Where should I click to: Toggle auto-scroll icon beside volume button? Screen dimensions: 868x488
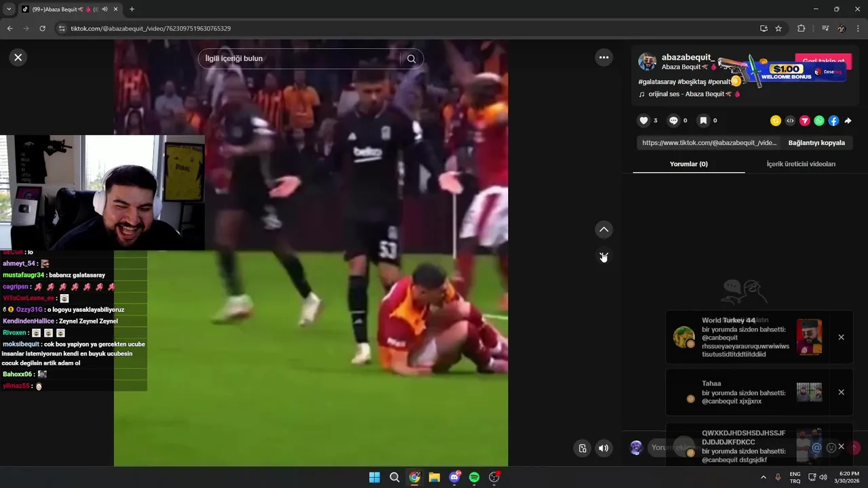pos(583,448)
